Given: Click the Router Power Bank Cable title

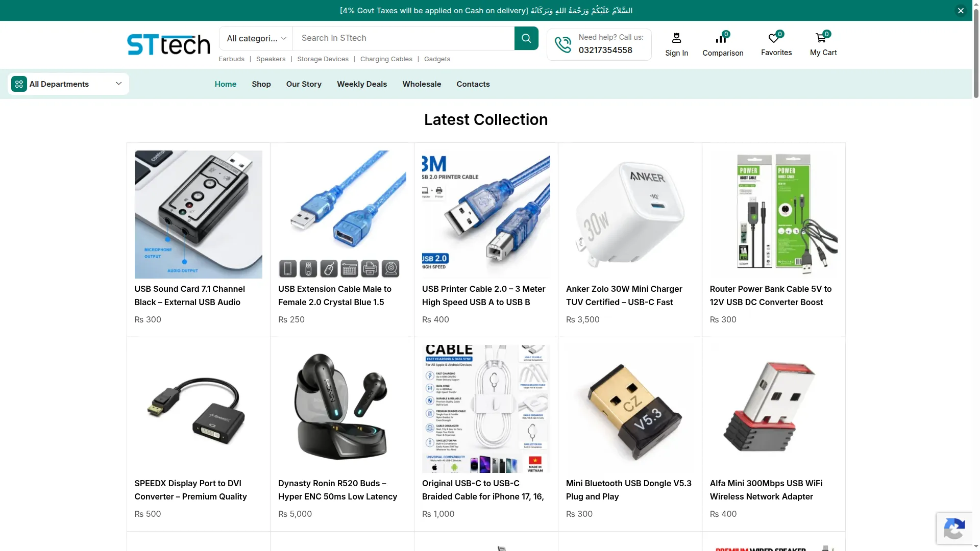Looking at the screenshot, I should [x=771, y=295].
